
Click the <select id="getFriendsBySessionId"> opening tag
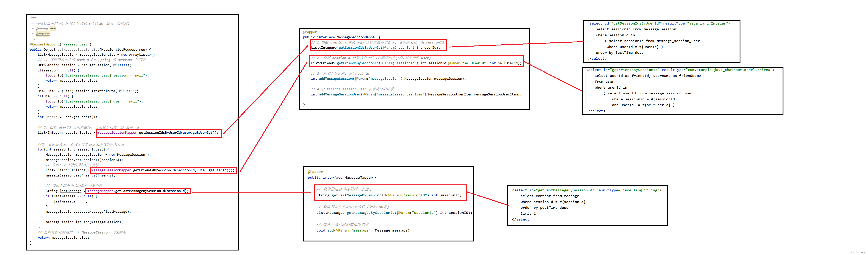pyautogui.click(x=680, y=70)
